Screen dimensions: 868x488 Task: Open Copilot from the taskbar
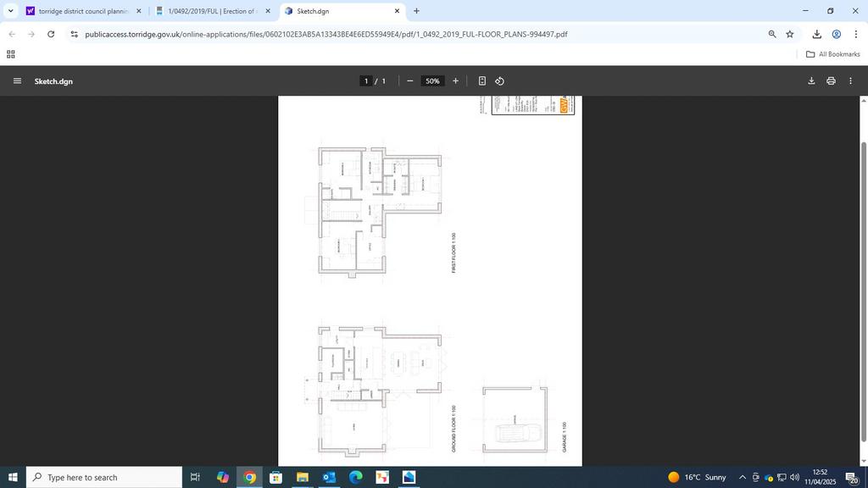[223, 477]
